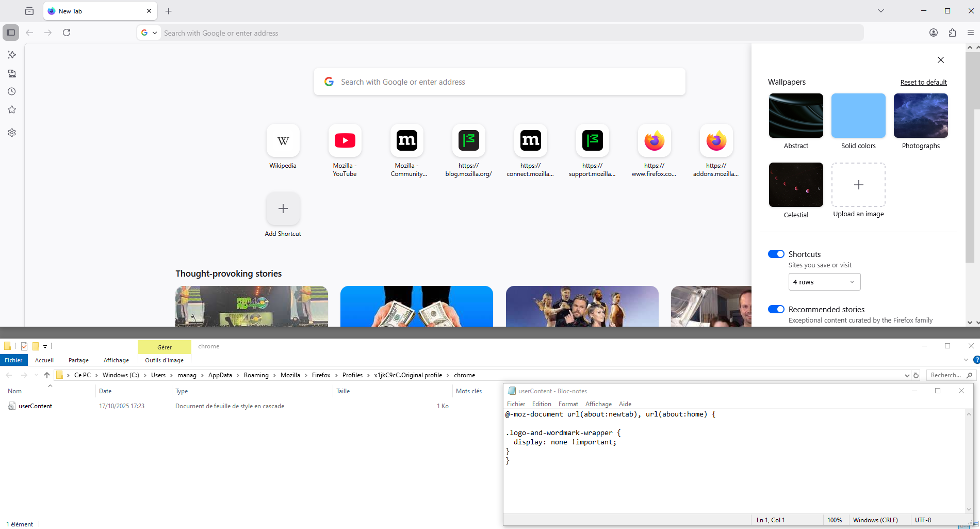Click the reload page icon
980x529 pixels.
(67, 33)
